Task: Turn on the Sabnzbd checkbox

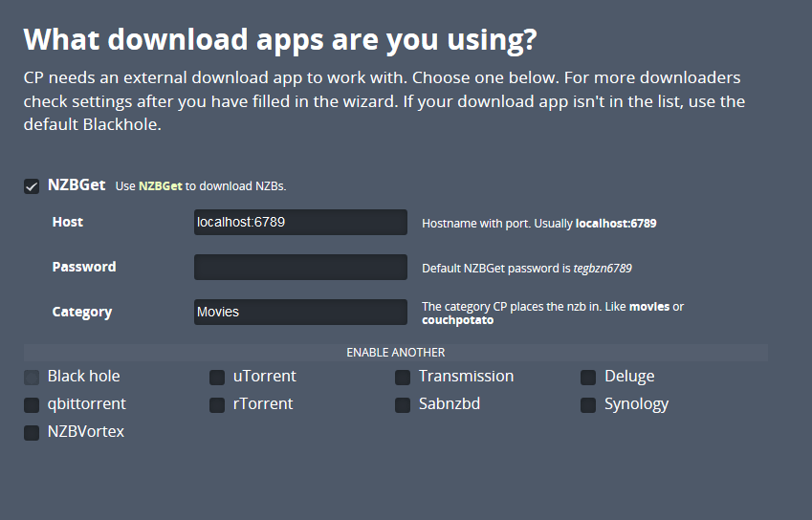Action: [403, 404]
